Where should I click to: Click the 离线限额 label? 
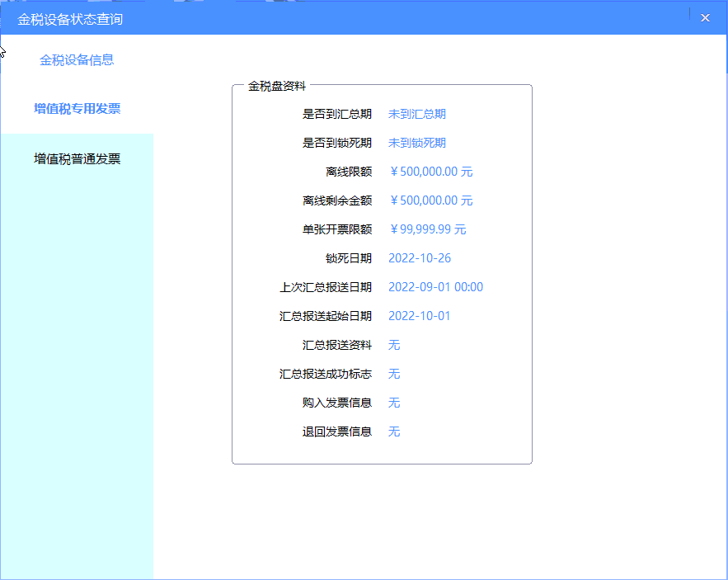pos(349,172)
